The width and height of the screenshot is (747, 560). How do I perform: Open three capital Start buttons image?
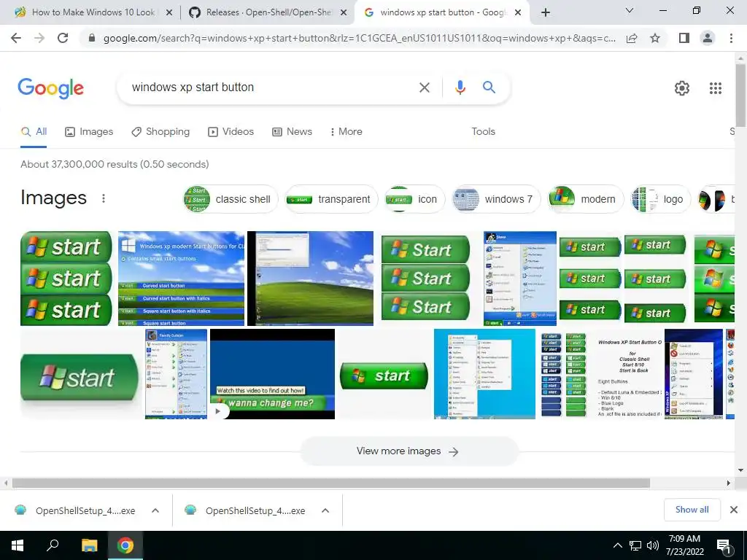[426, 279]
